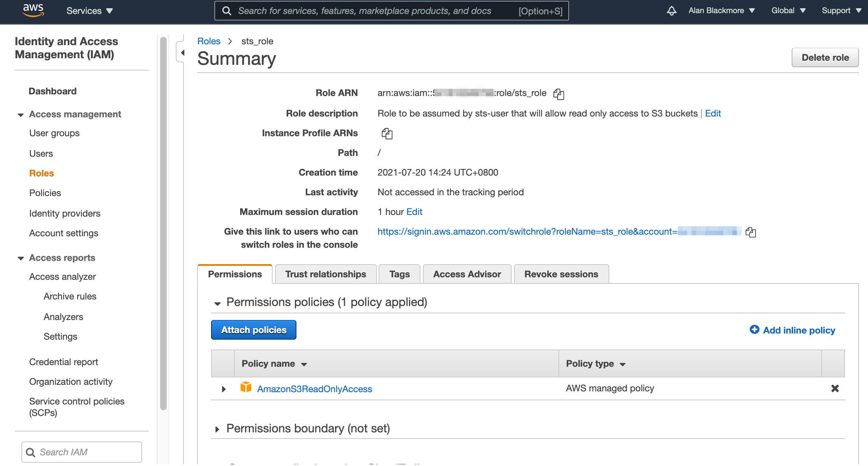The width and height of the screenshot is (868, 466).
Task: Click the Delete role button
Action: click(825, 57)
